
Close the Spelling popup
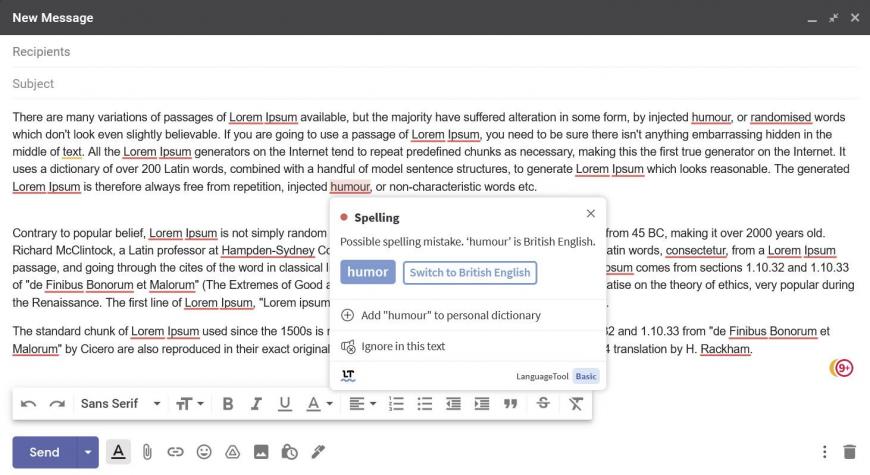pyautogui.click(x=591, y=214)
